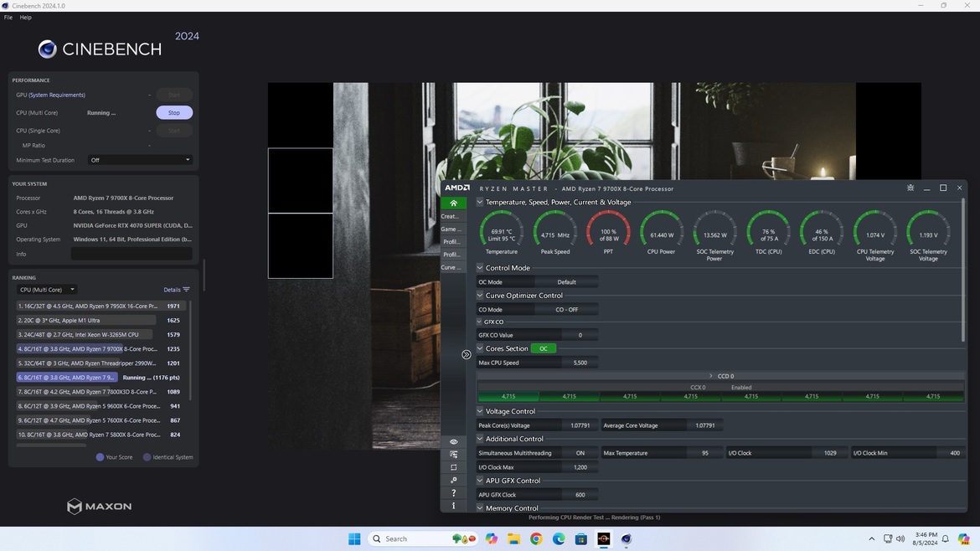Click the Cinebench logo icon
The width and height of the screenshot is (980, 551).
pos(48,49)
